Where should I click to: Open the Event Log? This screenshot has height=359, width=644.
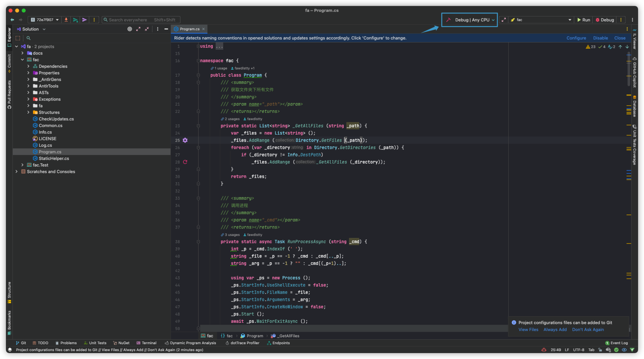(x=616, y=343)
